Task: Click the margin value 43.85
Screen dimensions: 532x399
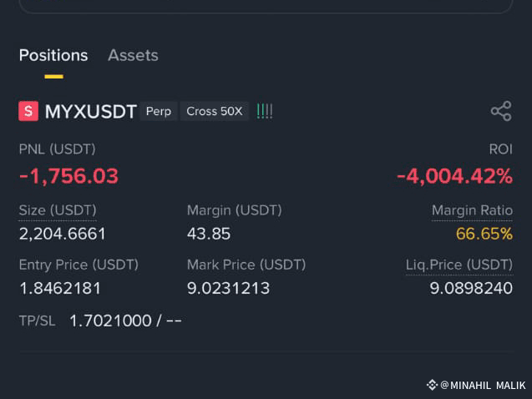Action: coord(209,234)
